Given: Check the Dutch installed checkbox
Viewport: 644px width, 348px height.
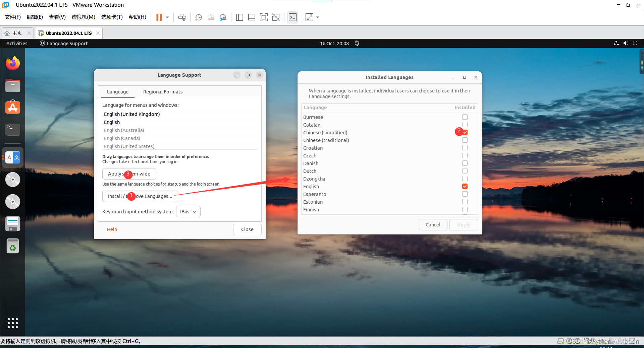Looking at the screenshot, I should pyautogui.click(x=465, y=171).
